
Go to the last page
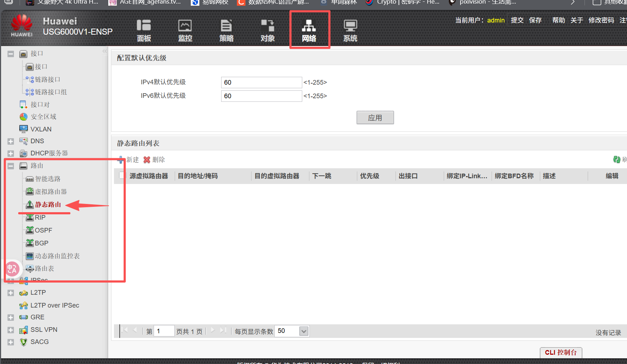tap(223, 330)
